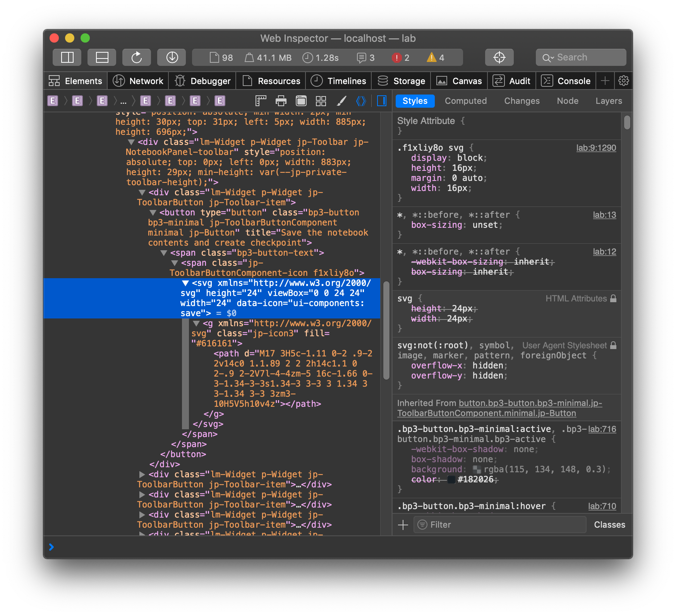Open source link lab:9:1290

coord(596,148)
